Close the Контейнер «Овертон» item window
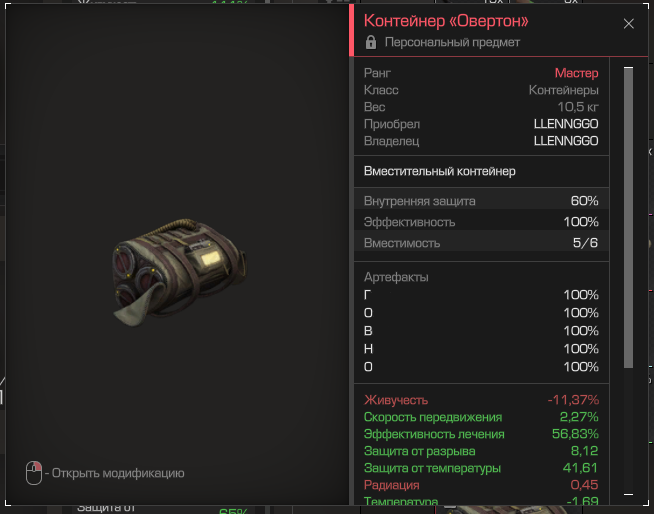Image resolution: width=654 pixels, height=514 pixels. [628, 24]
